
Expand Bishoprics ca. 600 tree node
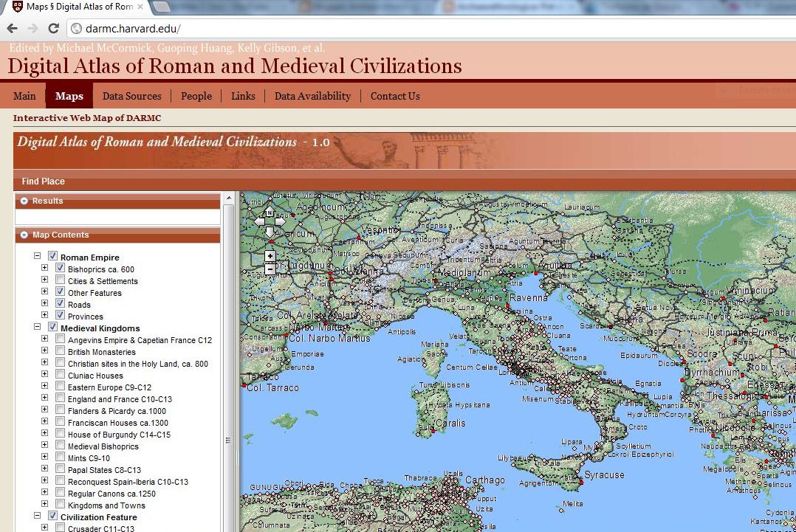pos(44,268)
